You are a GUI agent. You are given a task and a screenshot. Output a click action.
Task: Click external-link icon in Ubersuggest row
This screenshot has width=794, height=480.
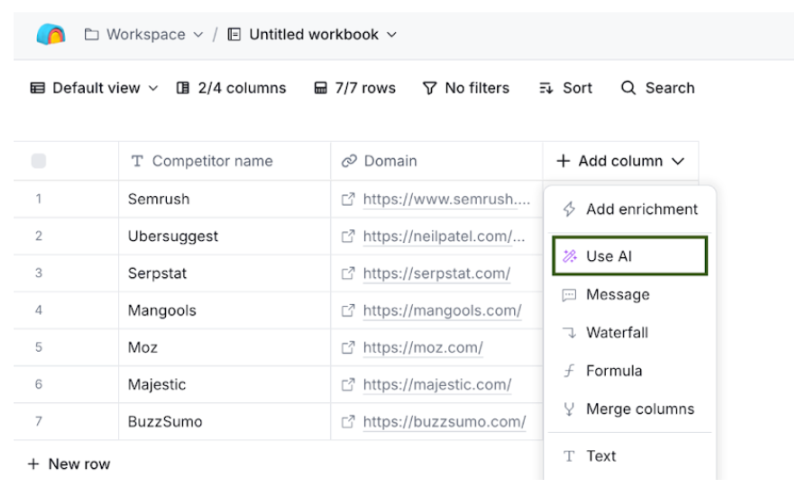click(348, 236)
